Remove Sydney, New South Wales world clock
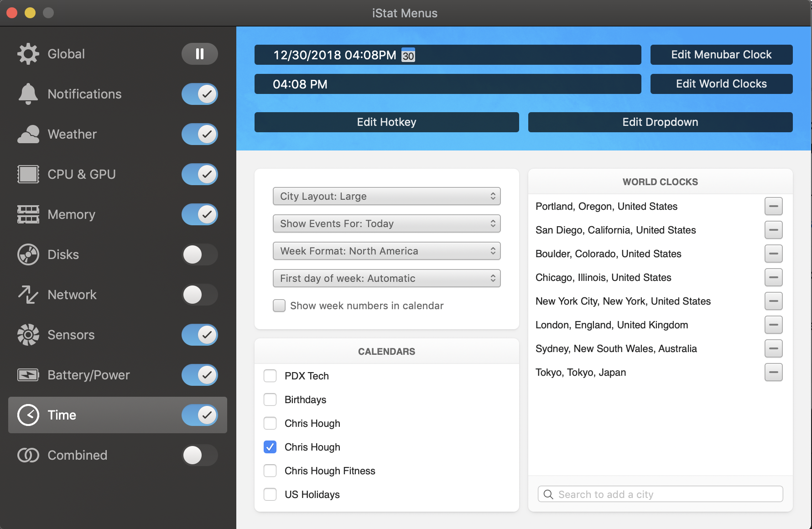 point(774,348)
